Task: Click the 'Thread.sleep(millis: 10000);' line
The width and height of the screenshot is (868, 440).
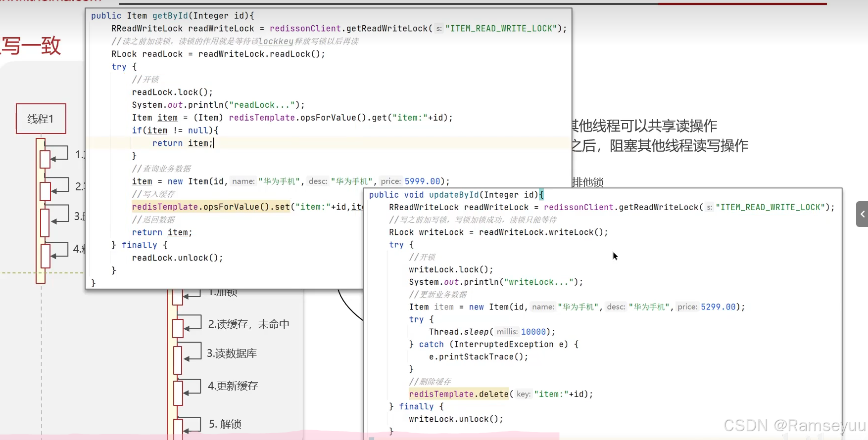Action: point(492,332)
